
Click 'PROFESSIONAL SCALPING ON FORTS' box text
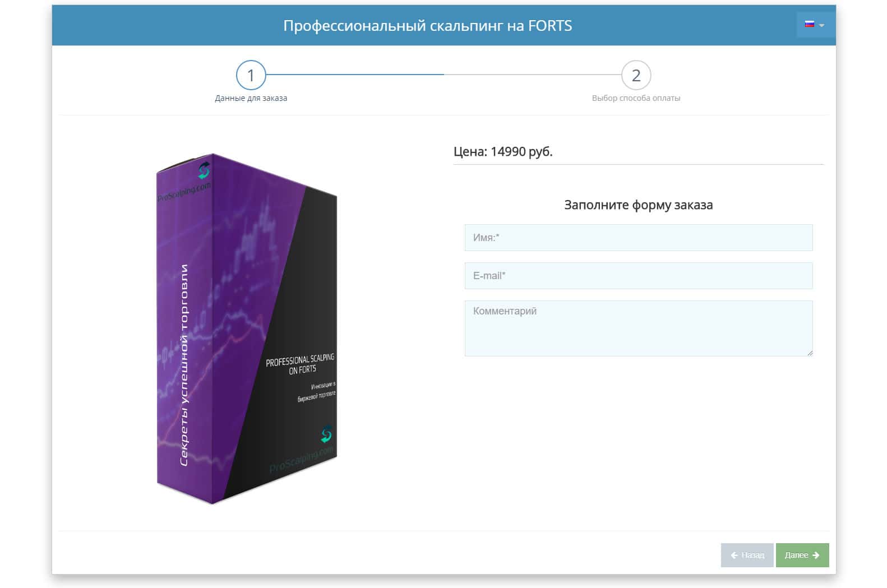tap(301, 364)
